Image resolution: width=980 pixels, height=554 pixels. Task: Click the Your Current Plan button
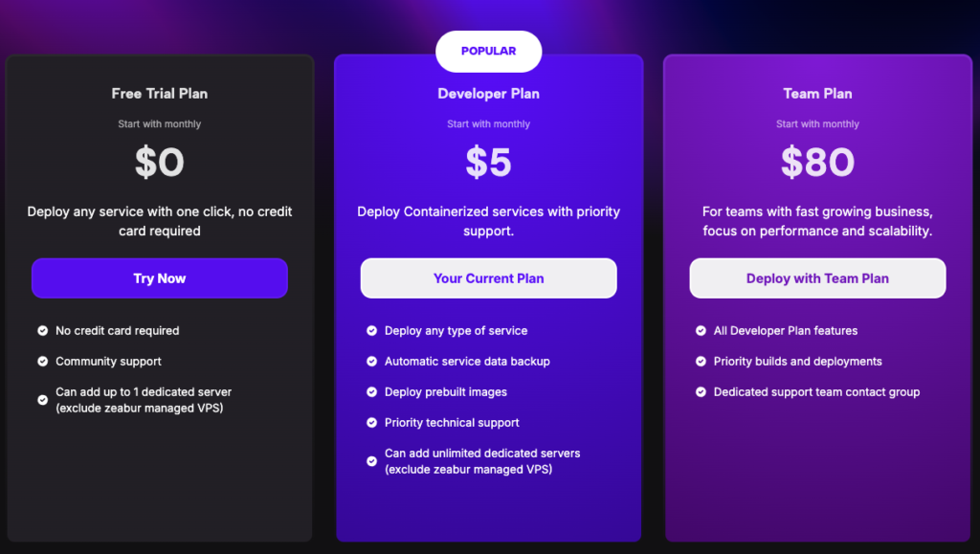click(488, 278)
